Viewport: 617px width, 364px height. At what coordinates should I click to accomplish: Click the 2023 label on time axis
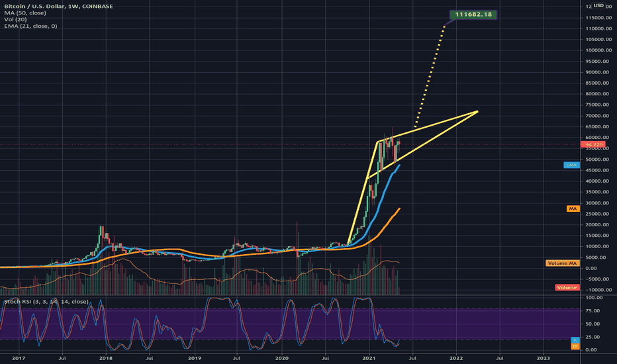(x=544, y=358)
